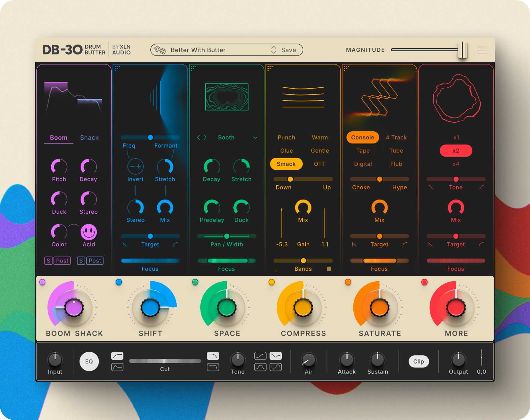
Task: Click the Choke Hype slider handle
Action: [380, 179]
